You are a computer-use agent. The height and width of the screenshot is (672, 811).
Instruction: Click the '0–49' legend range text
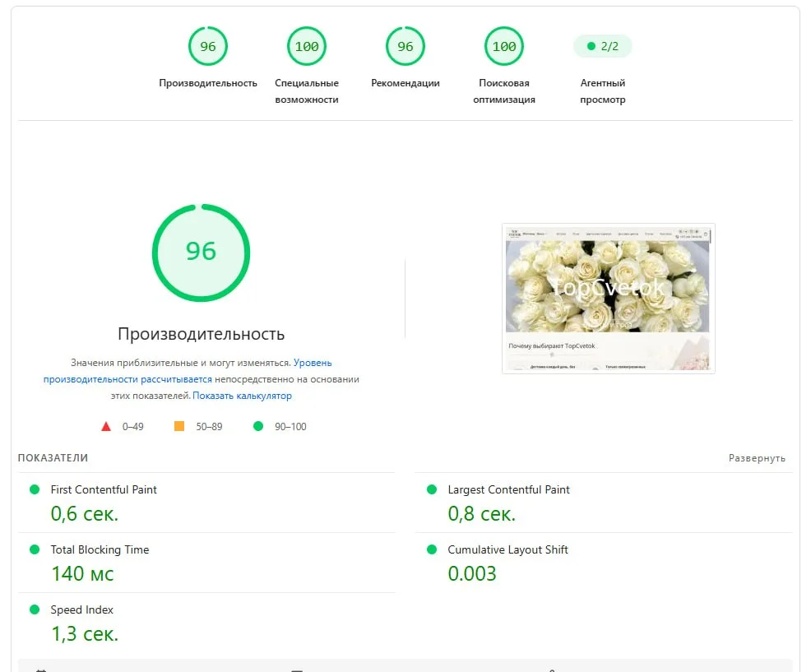click(x=133, y=426)
